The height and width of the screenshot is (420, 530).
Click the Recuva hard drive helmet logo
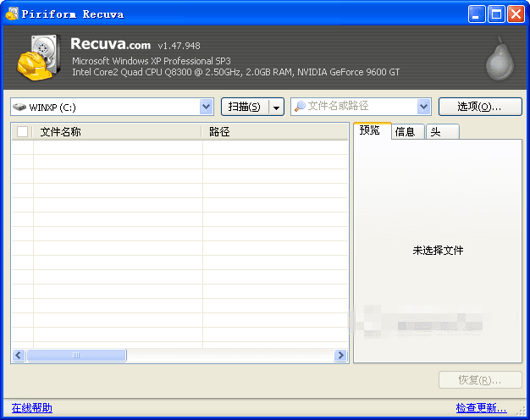[38, 58]
